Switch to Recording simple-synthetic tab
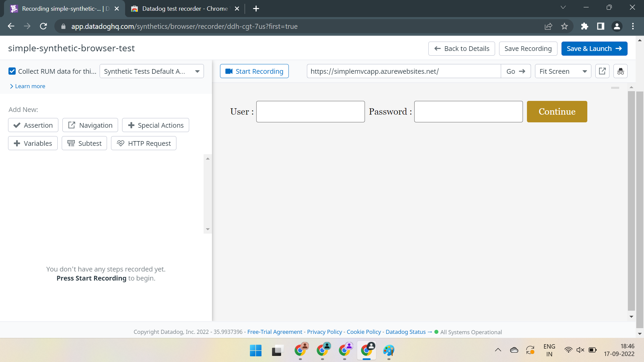644x362 pixels. pyautogui.click(x=64, y=8)
